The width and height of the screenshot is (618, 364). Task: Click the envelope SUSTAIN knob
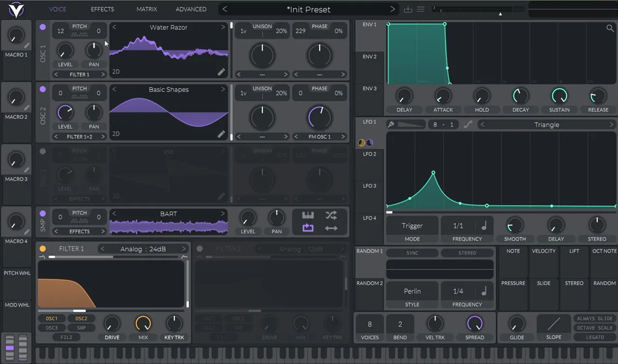click(x=559, y=96)
